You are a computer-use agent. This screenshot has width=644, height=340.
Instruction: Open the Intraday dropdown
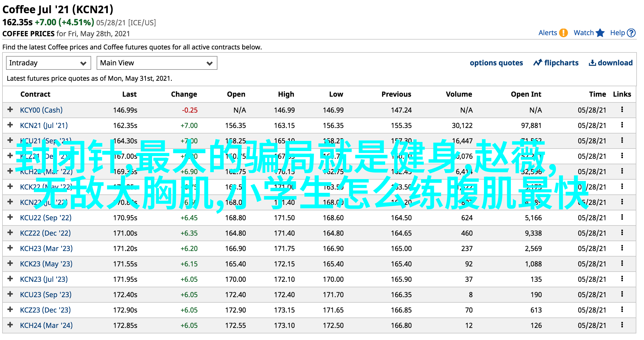48,63
